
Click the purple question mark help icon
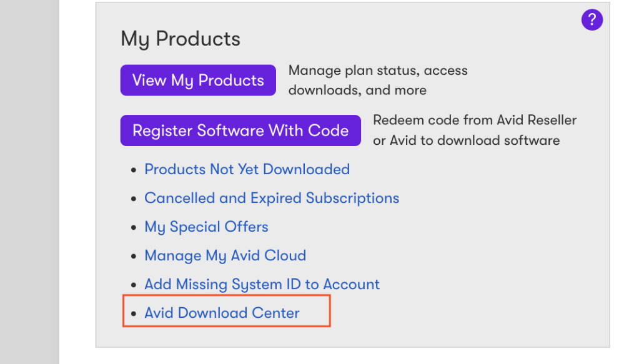592,19
